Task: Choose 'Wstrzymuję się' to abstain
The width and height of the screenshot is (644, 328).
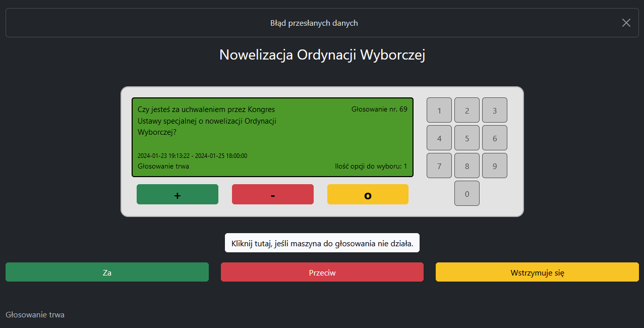Action: click(x=537, y=272)
